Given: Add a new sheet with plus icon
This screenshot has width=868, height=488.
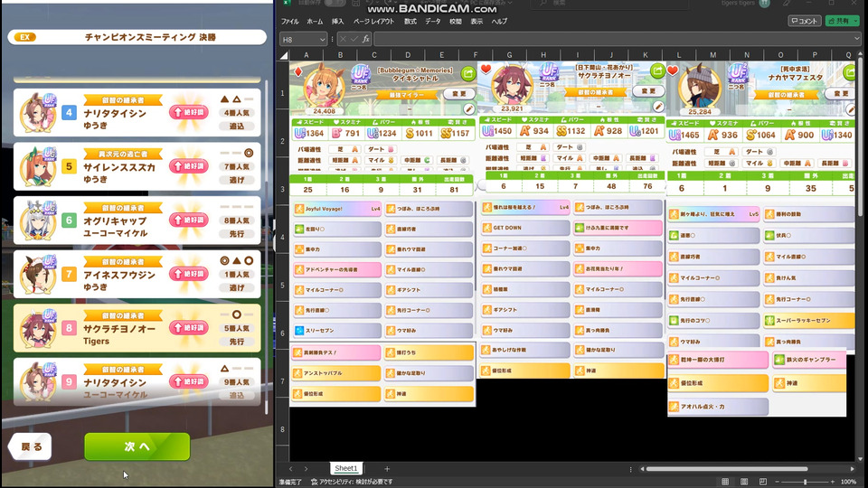Looking at the screenshot, I should tap(387, 469).
